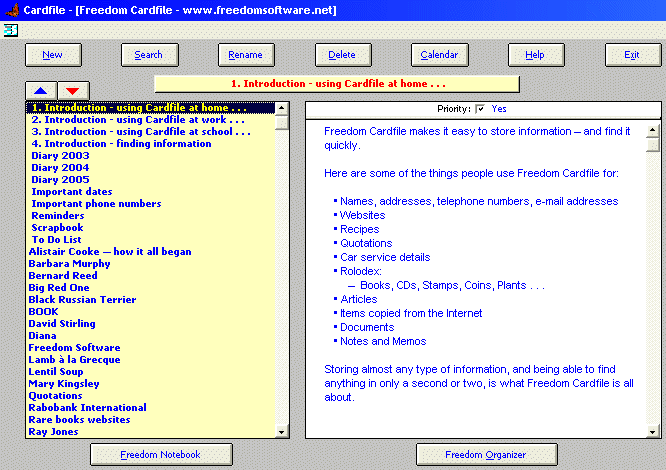This screenshot has width=666, height=470.
Task: Click 'Notes and Memos' text in card body
Action: tap(383, 341)
